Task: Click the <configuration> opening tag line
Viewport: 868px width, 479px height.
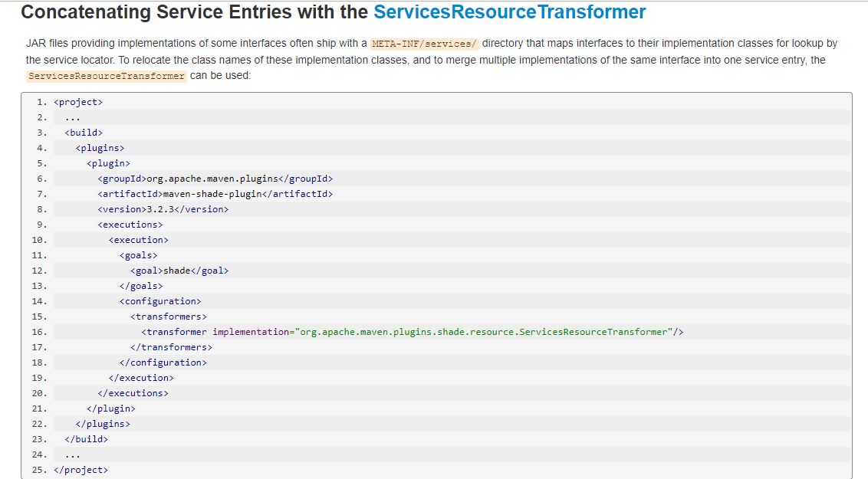Action: [161, 300]
